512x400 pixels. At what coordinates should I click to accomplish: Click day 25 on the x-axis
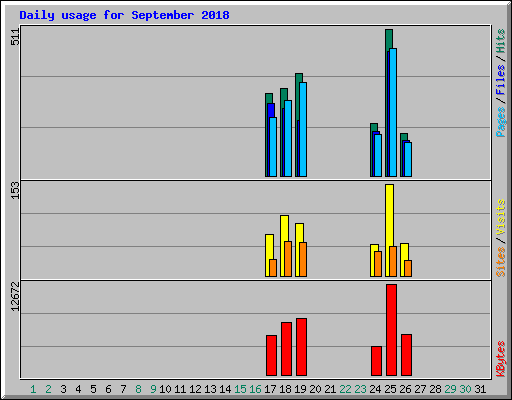click(390, 389)
